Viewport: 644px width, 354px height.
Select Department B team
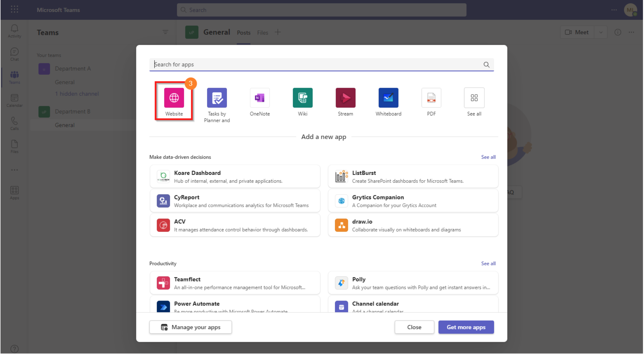click(x=73, y=112)
